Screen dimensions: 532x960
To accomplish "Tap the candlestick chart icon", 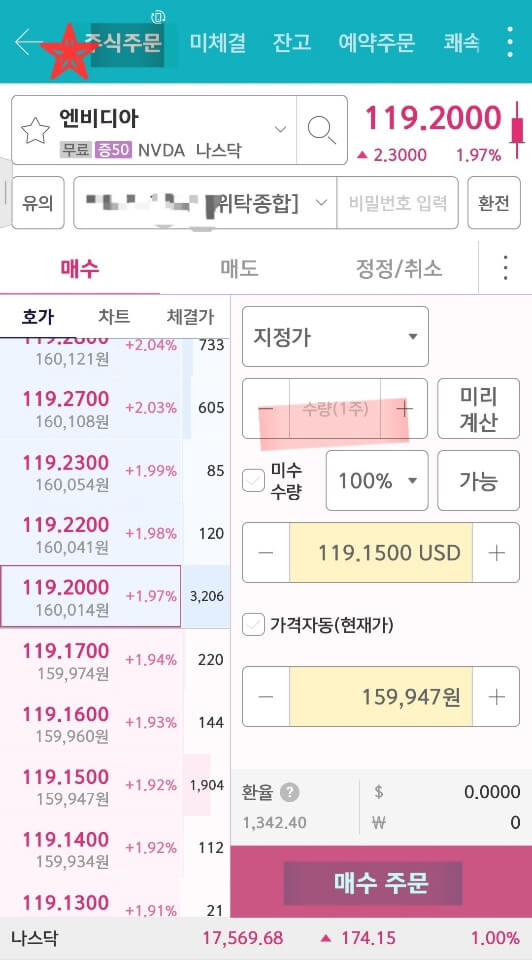I will pos(518,130).
